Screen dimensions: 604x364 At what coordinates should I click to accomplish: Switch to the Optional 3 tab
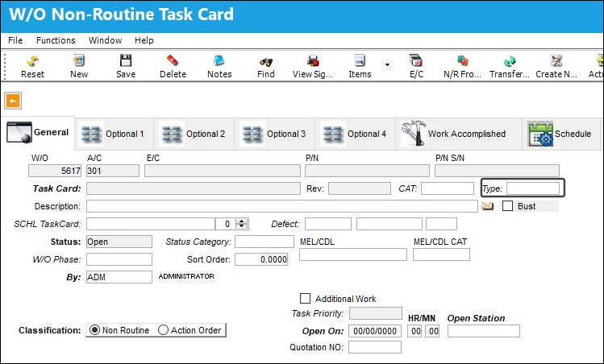275,134
